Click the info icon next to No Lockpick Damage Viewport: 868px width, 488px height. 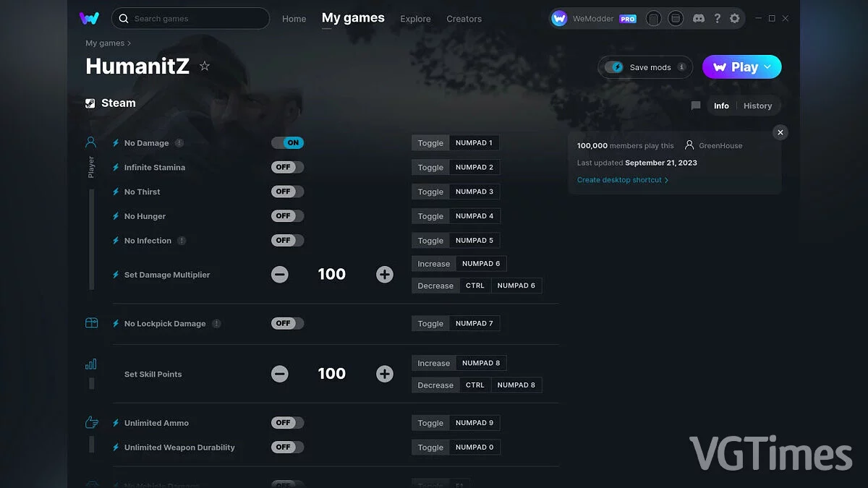216,324
